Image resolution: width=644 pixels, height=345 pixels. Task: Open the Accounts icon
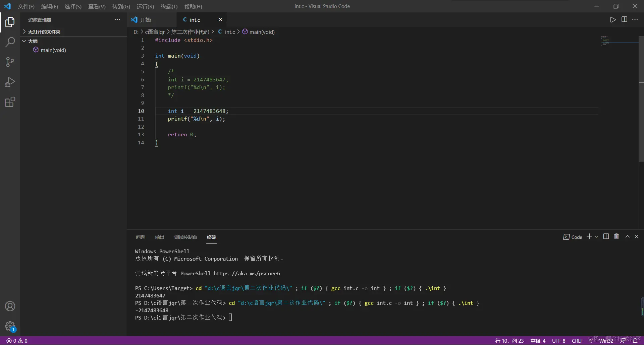[x=10, y=306]
